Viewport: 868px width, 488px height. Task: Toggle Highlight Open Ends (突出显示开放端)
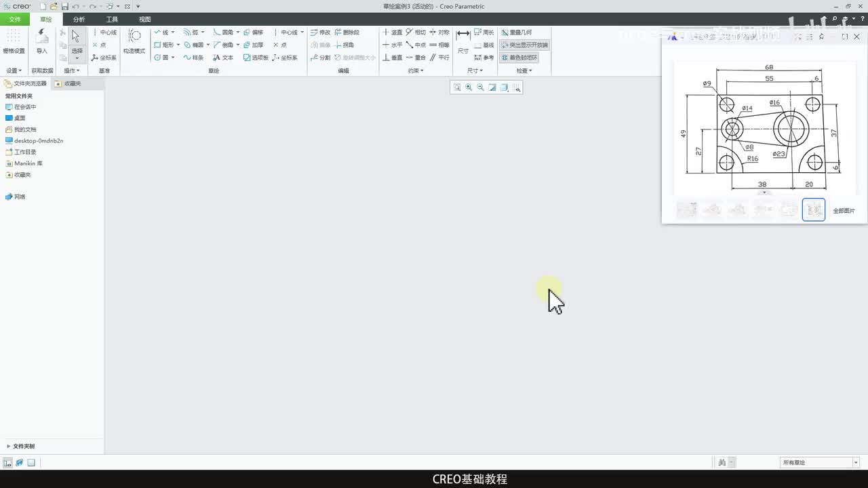[x=524, y=45]
